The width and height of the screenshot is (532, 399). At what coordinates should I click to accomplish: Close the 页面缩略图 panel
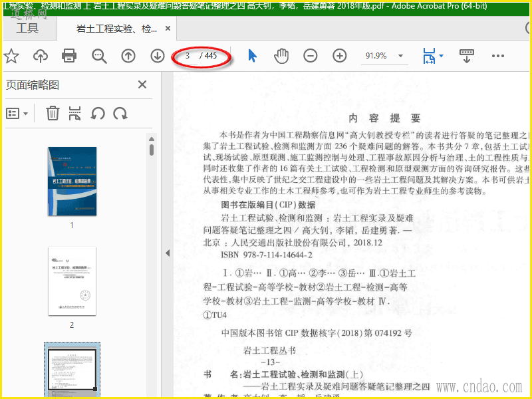[142, 84]
